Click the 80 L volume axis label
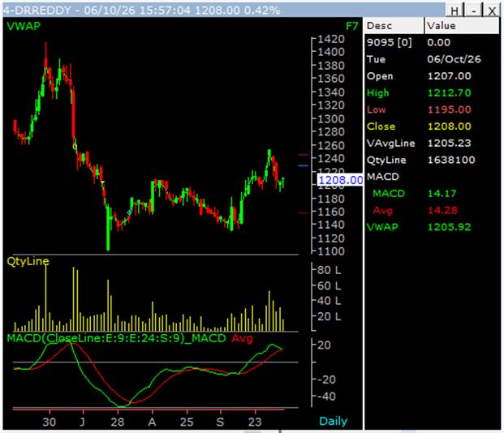This screenshot has width=504, height=433. tap(329, 270)
